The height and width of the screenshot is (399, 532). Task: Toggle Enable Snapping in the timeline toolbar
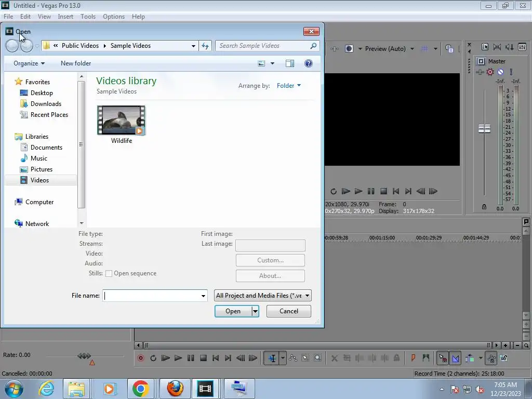[443, 358]
